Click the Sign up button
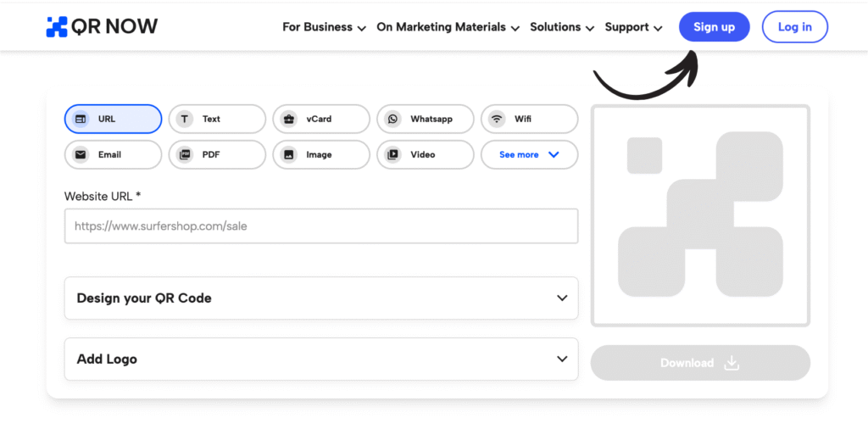The height and width of the screenshot is (429, 868). [x=714, y=26]
